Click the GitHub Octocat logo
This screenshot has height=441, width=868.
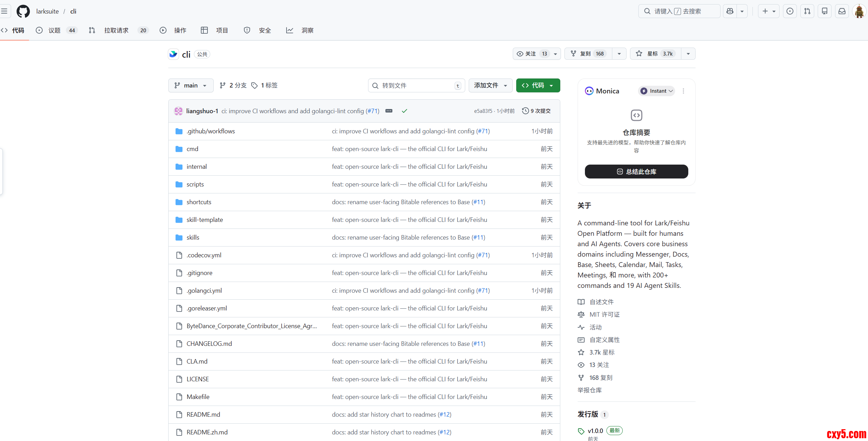tap(23, 11)
